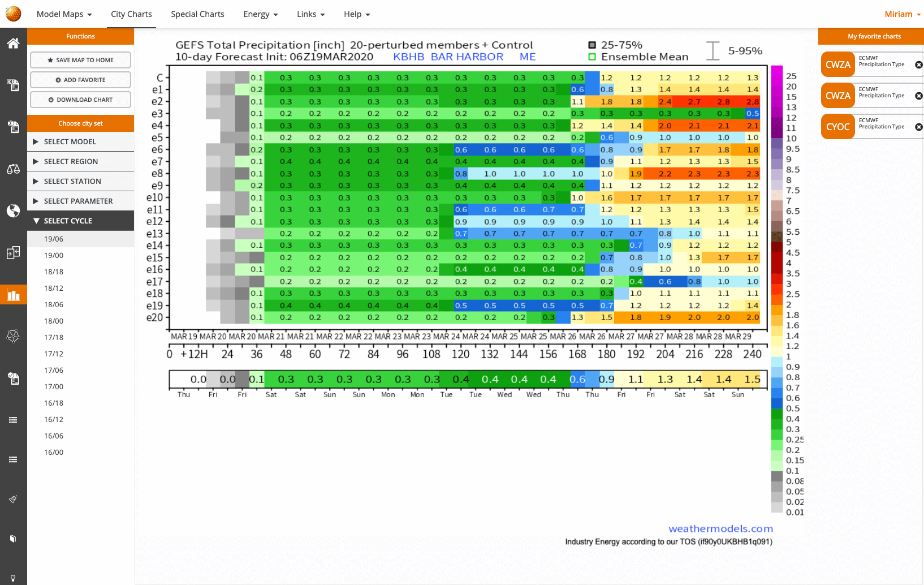Image resolution: width=924 pixels, height=585 pixels.
Task: Click the Download Chart button
Action: point(80,100)
